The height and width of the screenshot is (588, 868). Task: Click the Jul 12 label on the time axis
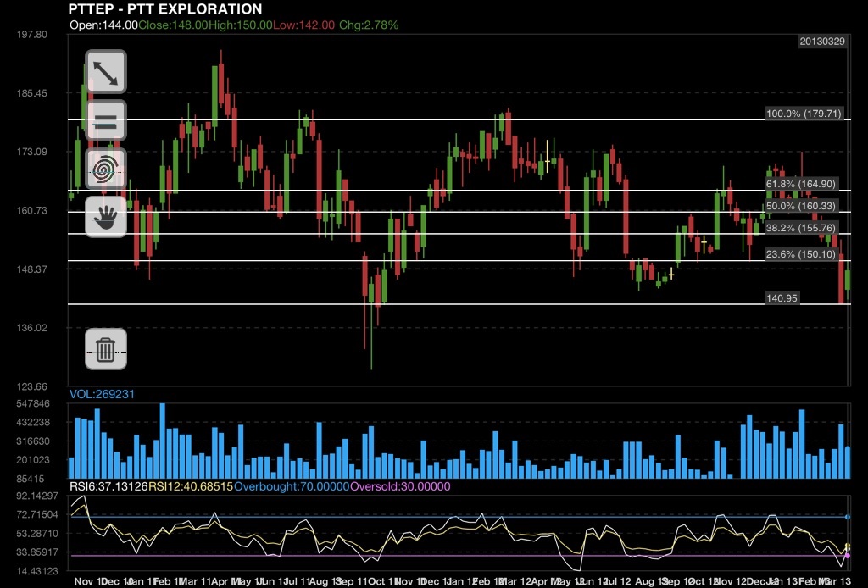[x=617, y=581]
